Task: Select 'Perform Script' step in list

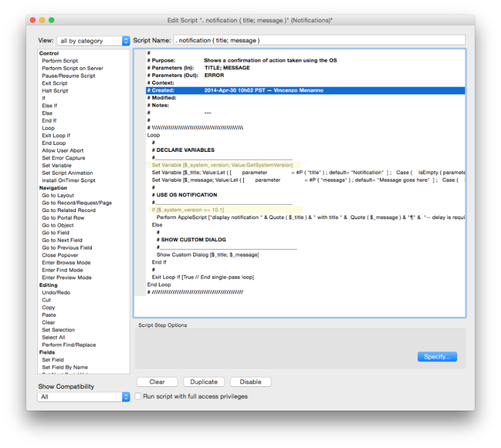Action: coord(60,61)
